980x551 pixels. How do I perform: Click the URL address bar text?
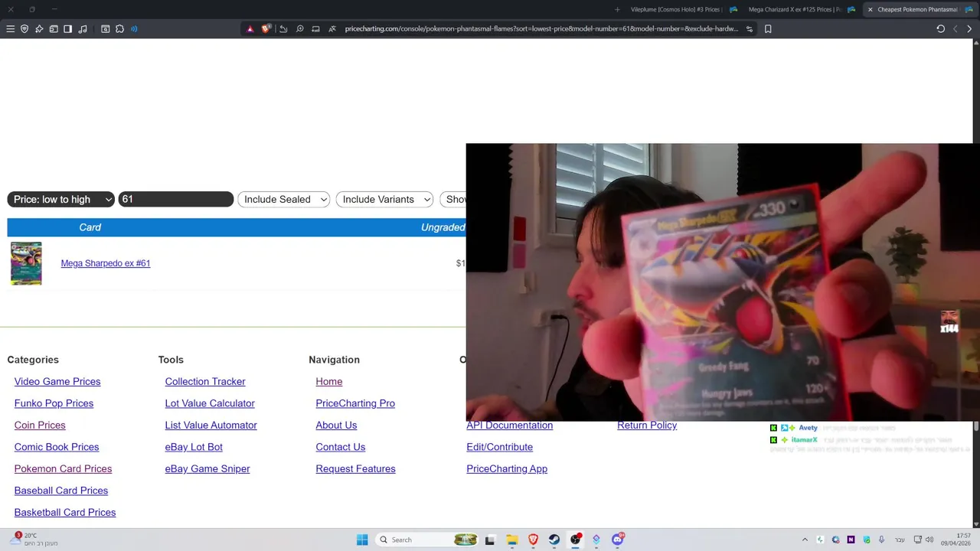pos(541,29)
